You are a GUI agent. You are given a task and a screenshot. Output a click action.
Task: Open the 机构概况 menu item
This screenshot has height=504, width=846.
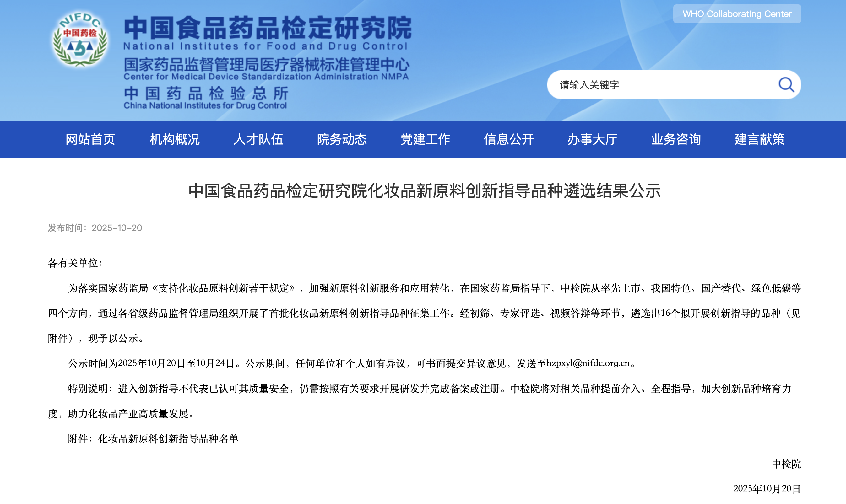point(175,140)
